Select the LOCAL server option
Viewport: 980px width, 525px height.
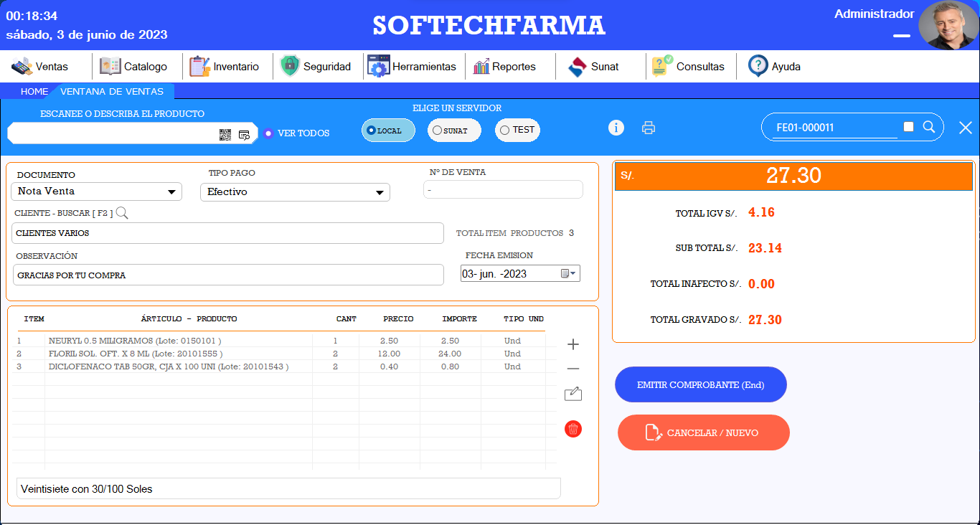[x=388, y=131]
